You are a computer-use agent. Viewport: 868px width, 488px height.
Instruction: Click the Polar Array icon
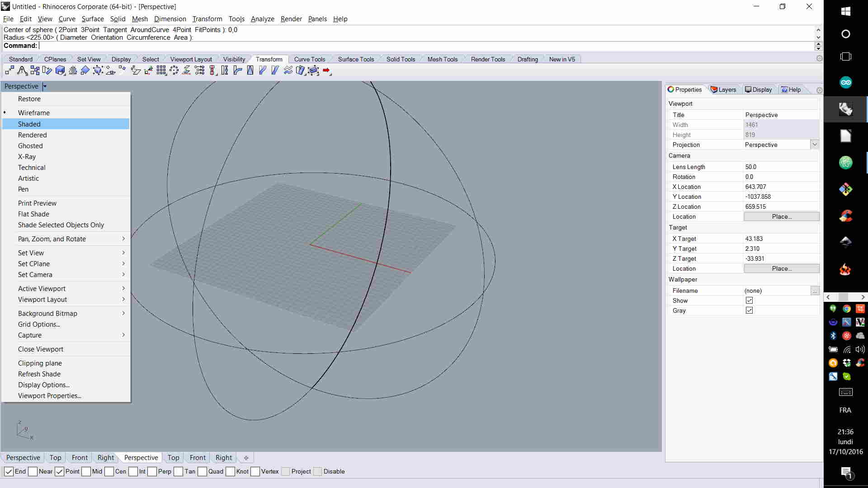click(x=174, y=70)
